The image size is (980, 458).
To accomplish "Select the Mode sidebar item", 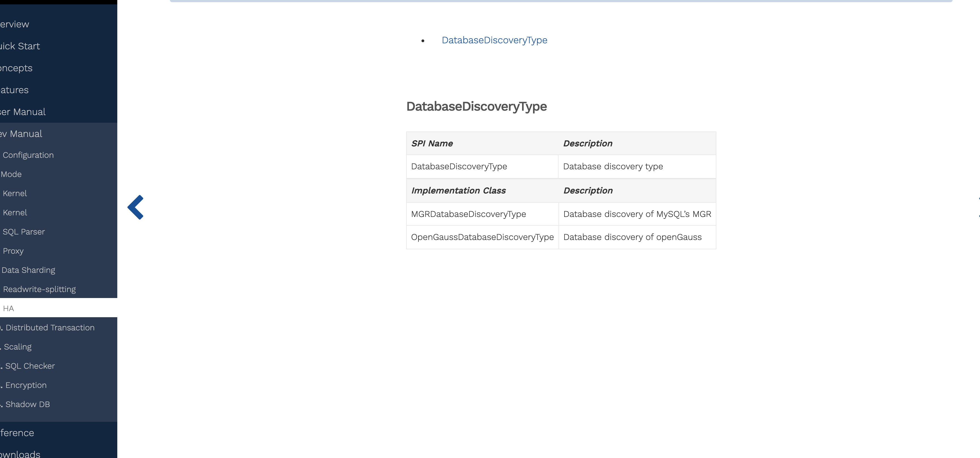I will coord(12,174).
